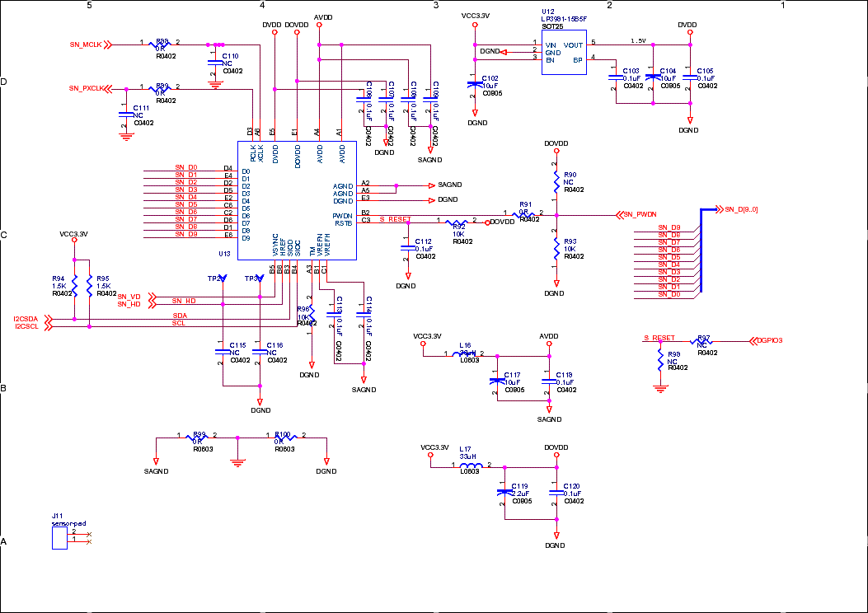Click the SN_PWDN port label
This screenshot has width=868, height=613.
click(x=638, y=215)
